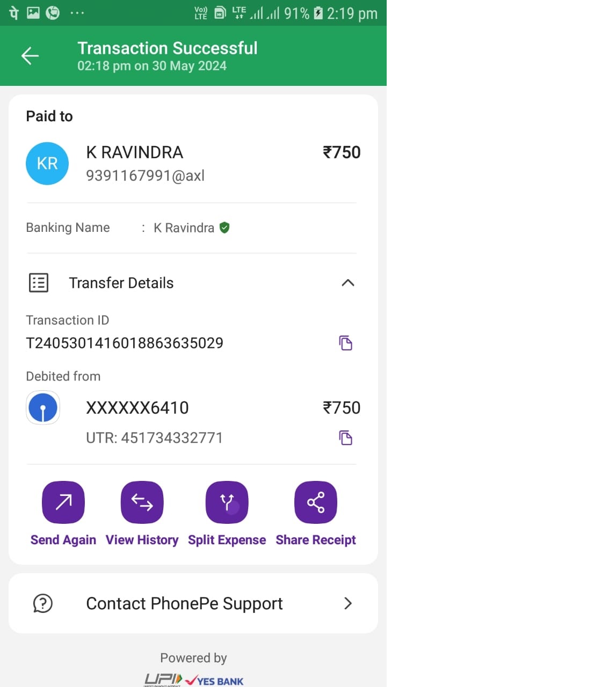
Task: Tap the View History label
Action: [142, 540]
